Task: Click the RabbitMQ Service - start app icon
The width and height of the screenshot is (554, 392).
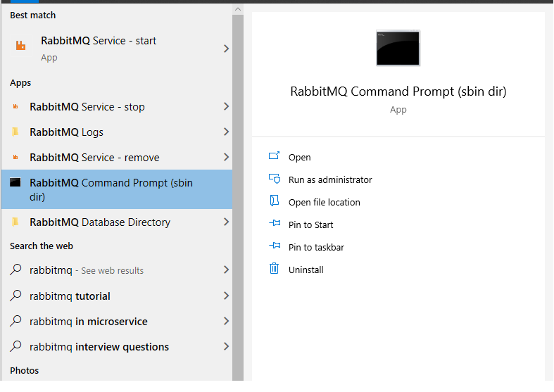Action: coord(20,45)
